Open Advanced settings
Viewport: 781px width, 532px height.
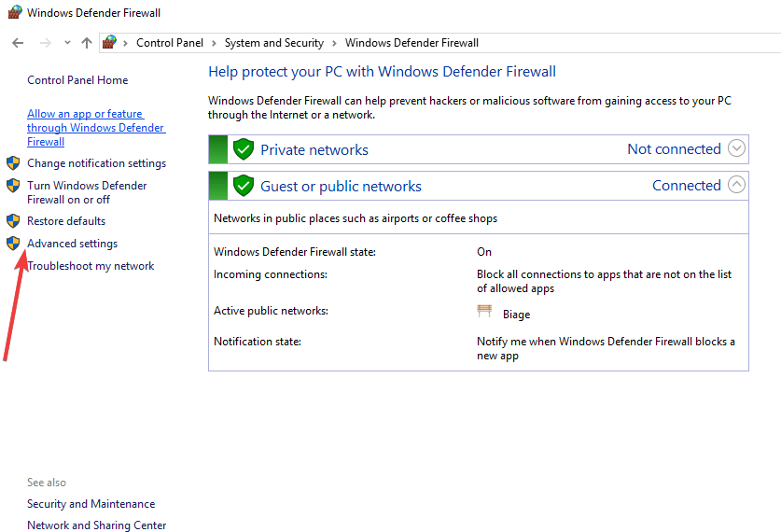pyautogui.click(x=72, y=244)
